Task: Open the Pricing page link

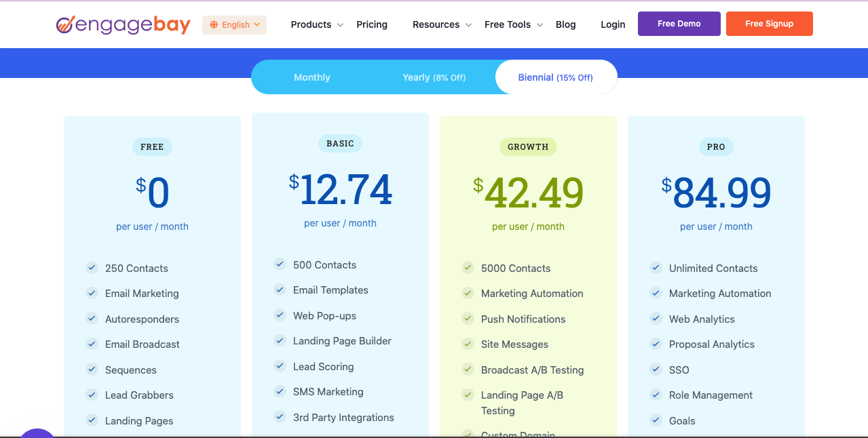Action: [372, 24]
